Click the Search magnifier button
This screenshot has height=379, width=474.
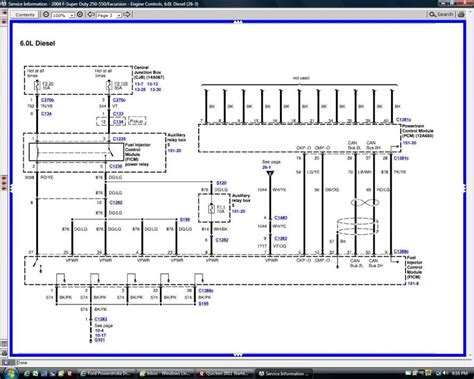tap(441, 14)
